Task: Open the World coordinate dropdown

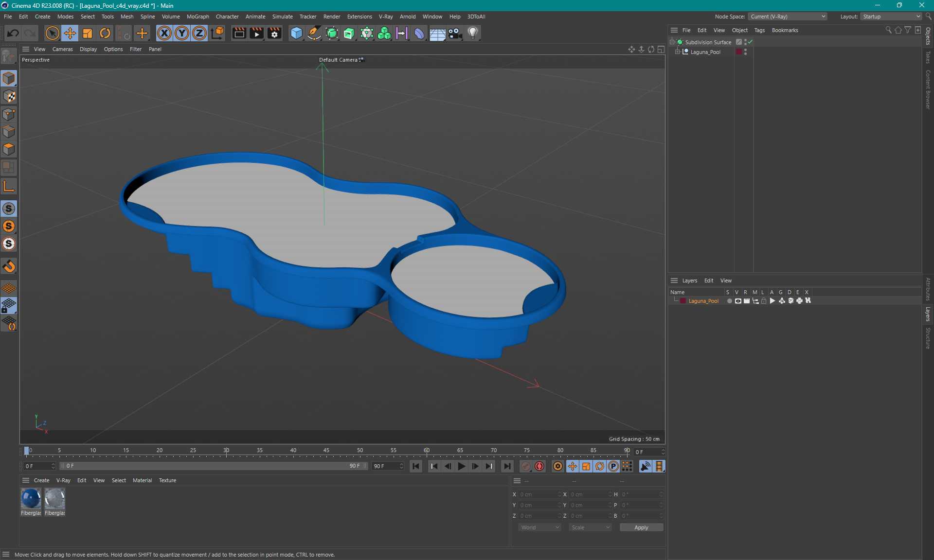Action: (x=539, y=527)
